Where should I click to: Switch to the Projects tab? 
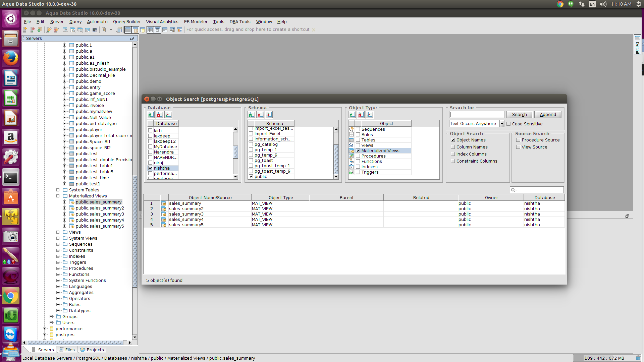pos(92,350)
